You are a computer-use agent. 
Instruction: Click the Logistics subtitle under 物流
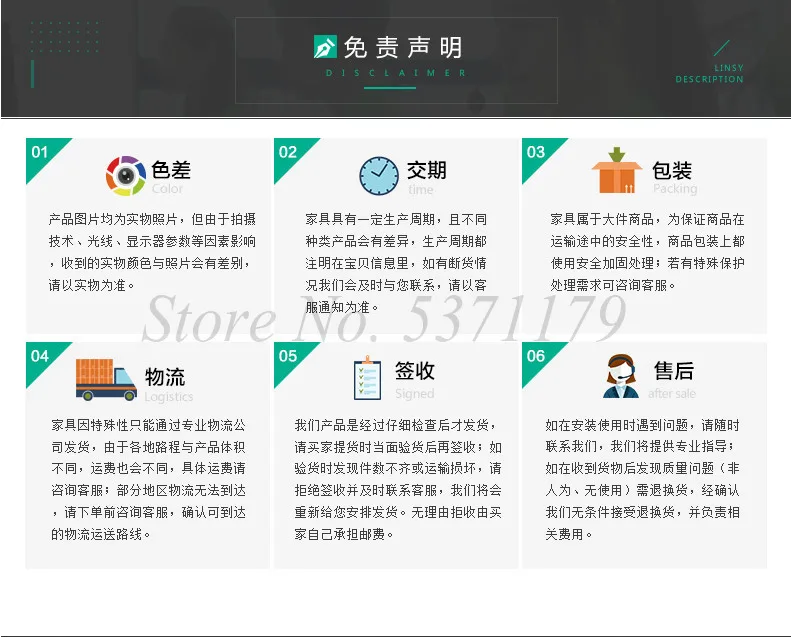(168, 397)
